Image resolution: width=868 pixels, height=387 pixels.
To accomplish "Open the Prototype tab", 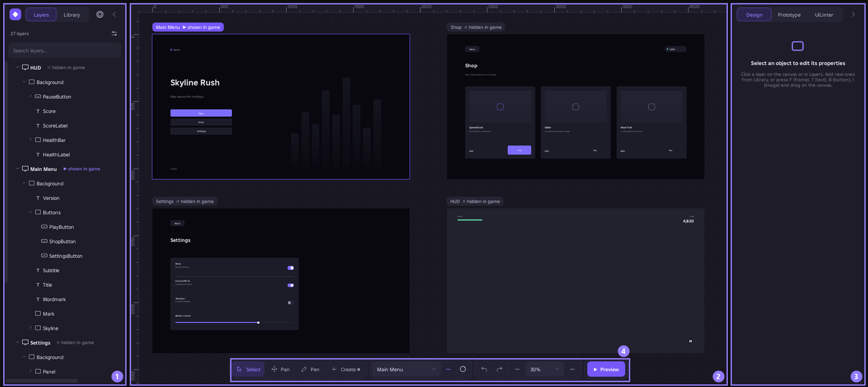I will [x=789, y=15].
